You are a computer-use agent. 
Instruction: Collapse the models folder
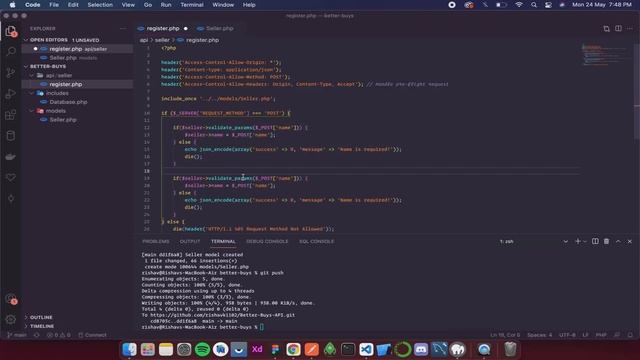pos(56,111)
